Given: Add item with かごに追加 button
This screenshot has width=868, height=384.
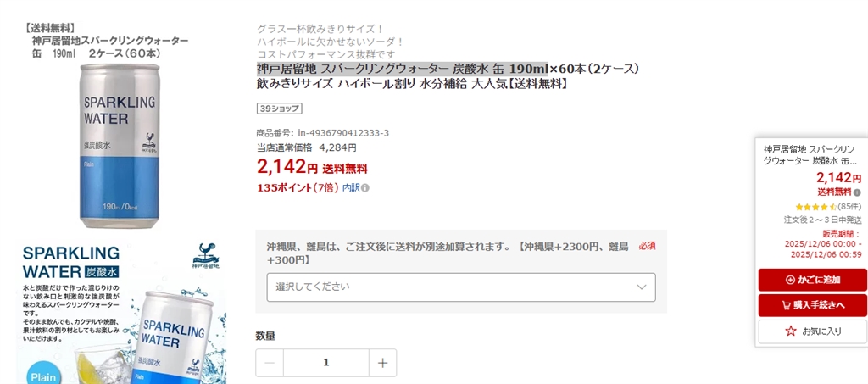Looking at the screenshot, I should click(x=813, y=280).
